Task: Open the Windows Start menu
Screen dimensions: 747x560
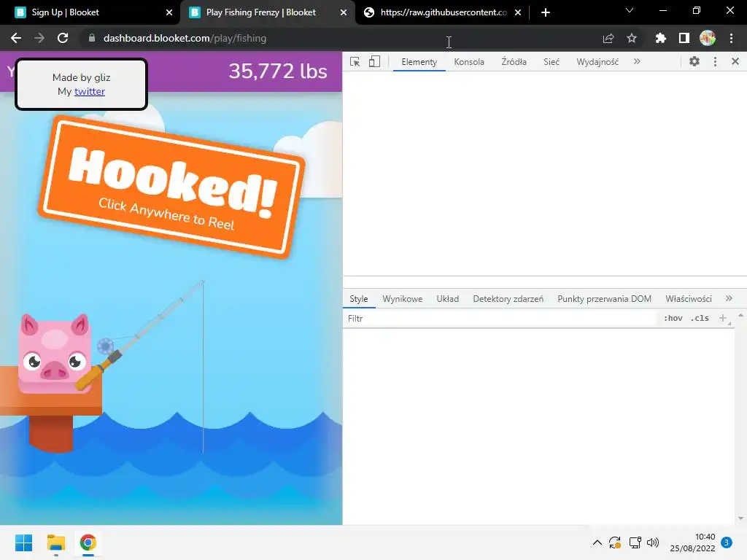Action: [24, 542]
